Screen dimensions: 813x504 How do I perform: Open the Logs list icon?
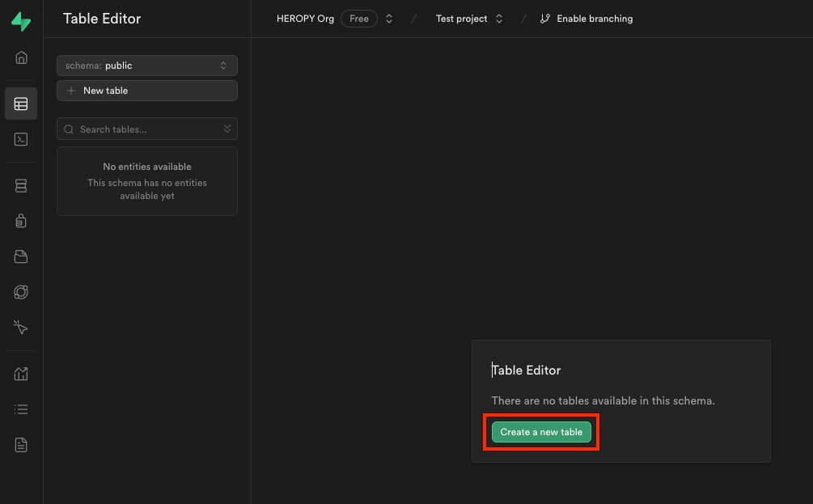click(x=20, y=409)
